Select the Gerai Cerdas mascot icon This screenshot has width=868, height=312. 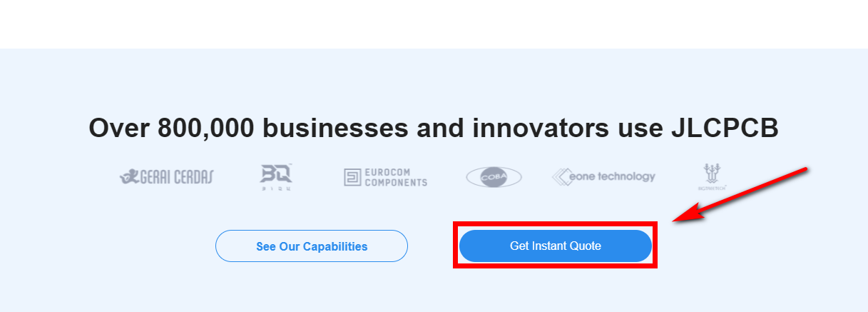tap(128, 176)
